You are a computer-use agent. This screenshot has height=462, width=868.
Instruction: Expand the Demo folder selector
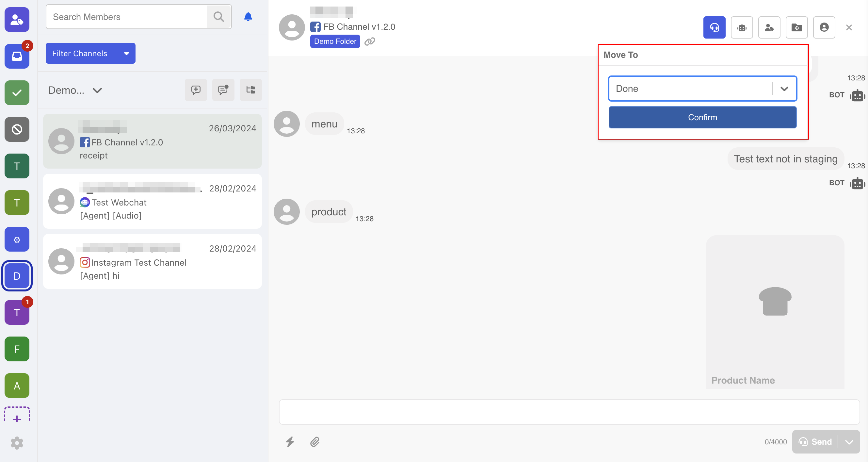pos(75,91)
